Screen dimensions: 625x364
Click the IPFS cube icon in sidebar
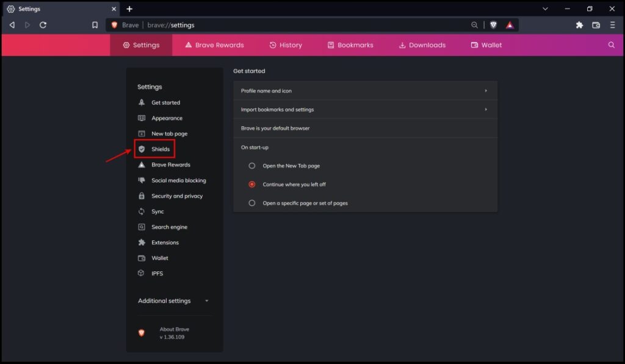[x=141, y=273]
